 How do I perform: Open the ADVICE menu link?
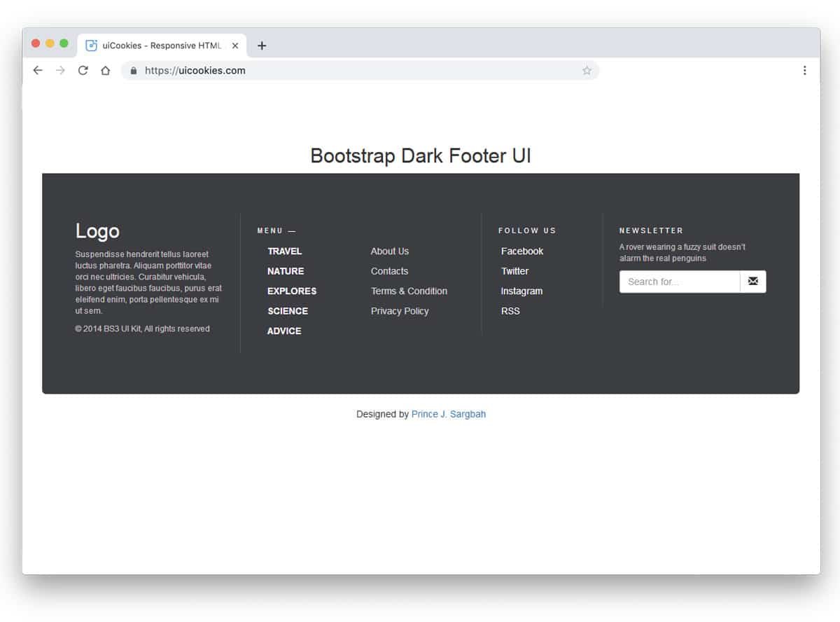tap(284, 331)
